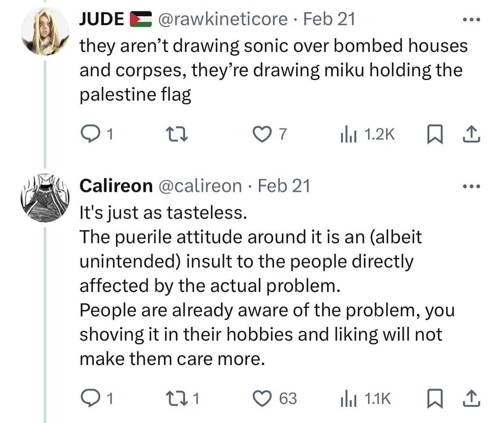
Task: Like Calireon's tweet
Action: tap(262, 398)
